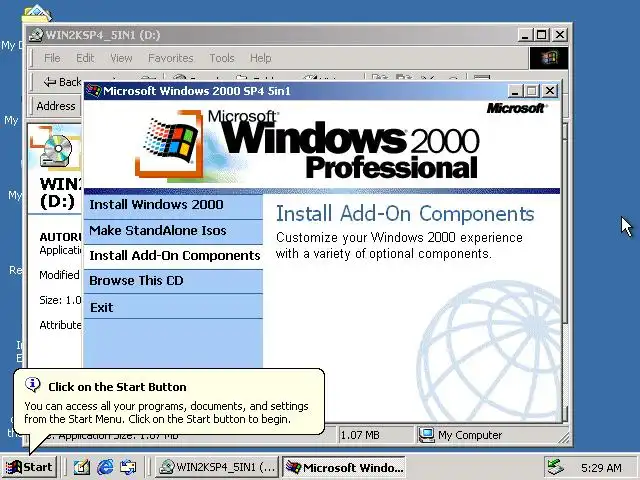
Task: Minimize the WIN2KSP4_5IN1 Explorer window
Action: coord(525,35)
